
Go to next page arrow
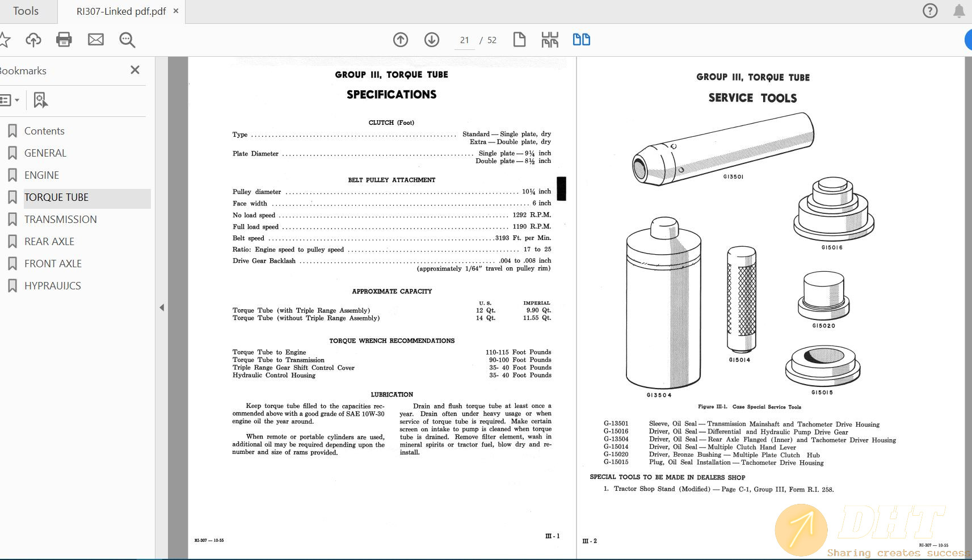tap(432, 40)
